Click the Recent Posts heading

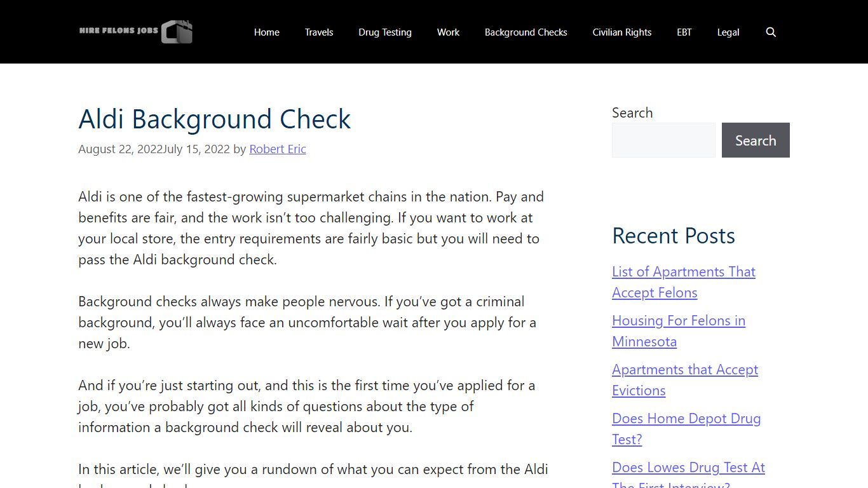click(674, 236)
